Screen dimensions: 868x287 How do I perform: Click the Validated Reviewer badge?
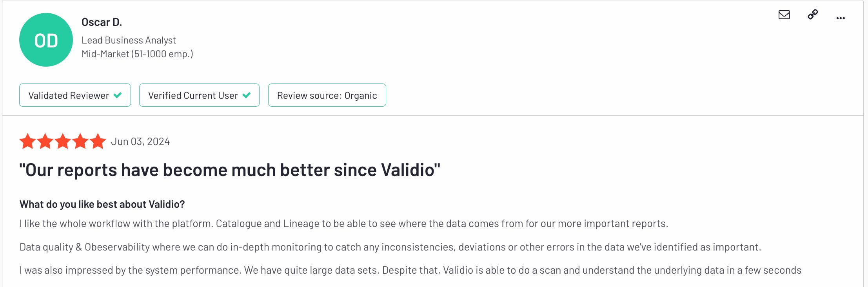pos(75,95)
